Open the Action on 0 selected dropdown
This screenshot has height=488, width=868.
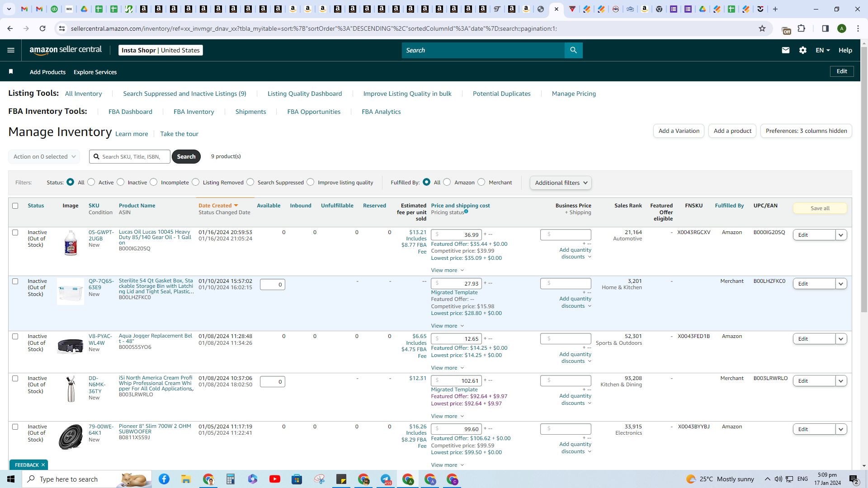[44, 157]
